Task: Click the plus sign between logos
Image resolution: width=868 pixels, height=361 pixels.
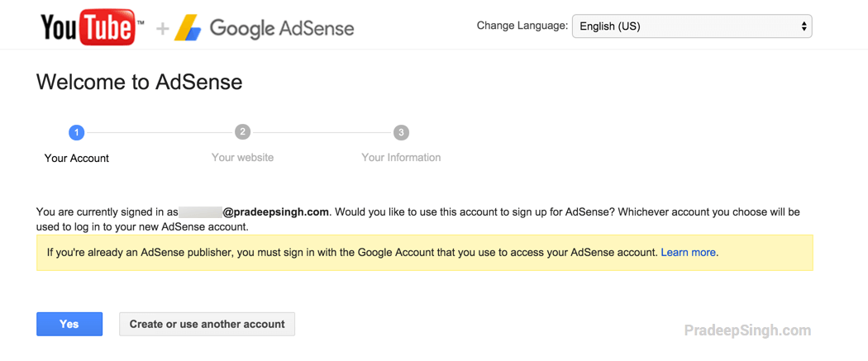Action: pyautogui.click(x=163, y=30)
